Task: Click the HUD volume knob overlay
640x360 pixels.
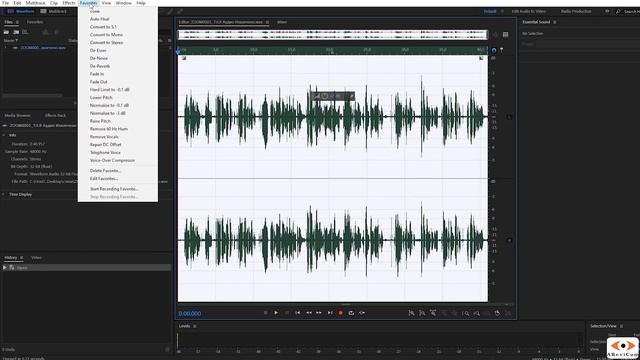Action: click(x=324, y=96)
